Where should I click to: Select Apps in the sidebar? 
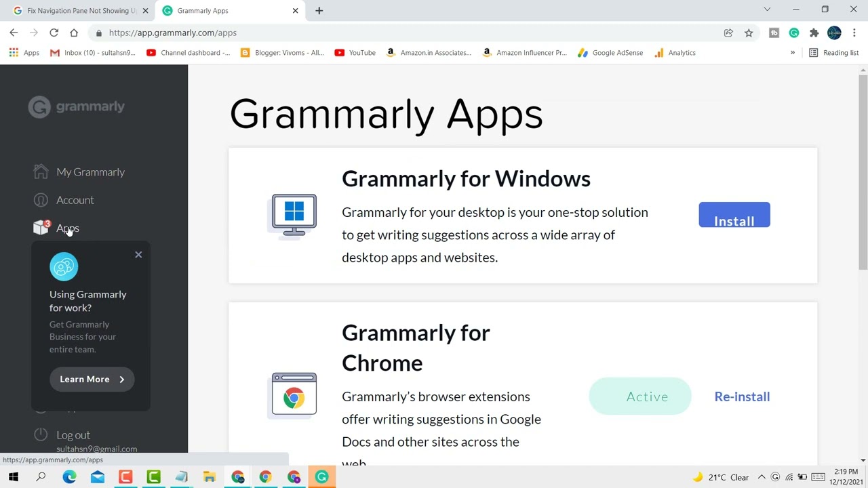(x=68, y=228)
